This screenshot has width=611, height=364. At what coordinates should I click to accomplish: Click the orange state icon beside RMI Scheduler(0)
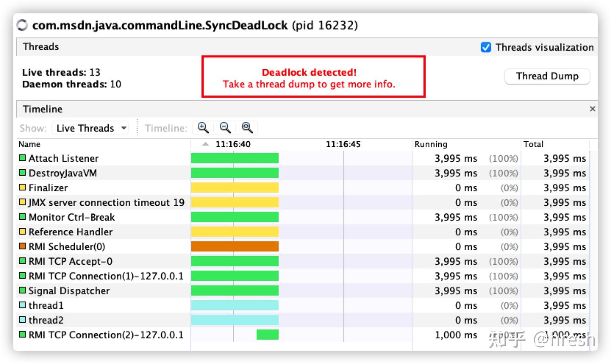click(22, 246)
